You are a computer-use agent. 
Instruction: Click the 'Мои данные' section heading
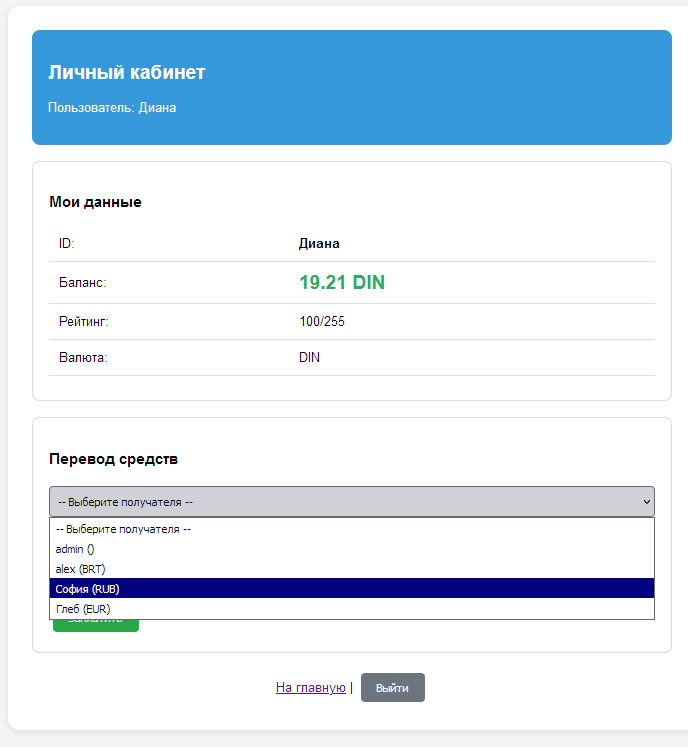click(95, 202)
